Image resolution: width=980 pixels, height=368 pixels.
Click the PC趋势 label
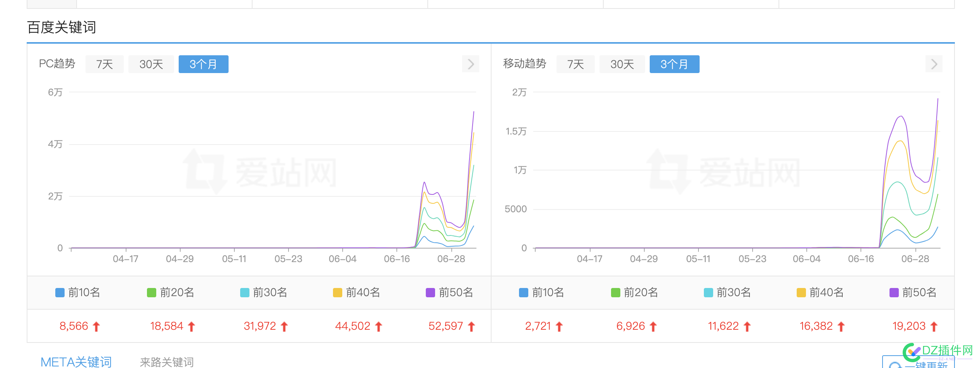tap(57, 64)
